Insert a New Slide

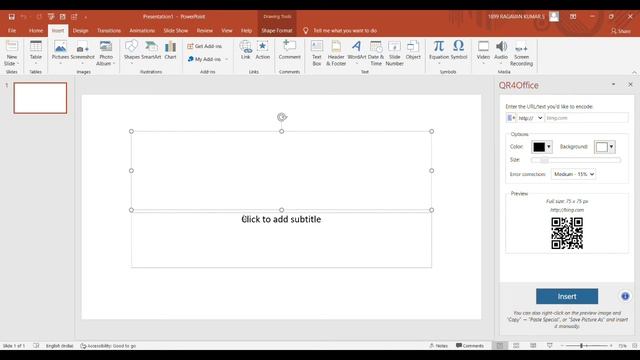click(11, 53)
